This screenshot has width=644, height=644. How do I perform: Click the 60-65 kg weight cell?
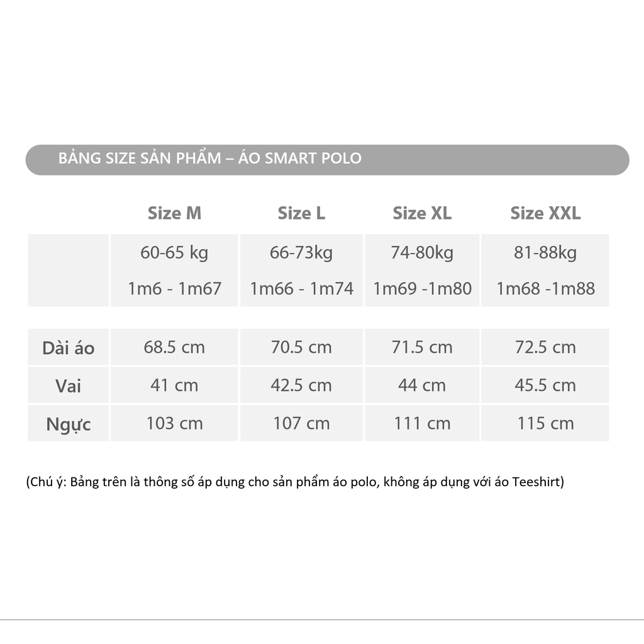click(x=174, y=252)
